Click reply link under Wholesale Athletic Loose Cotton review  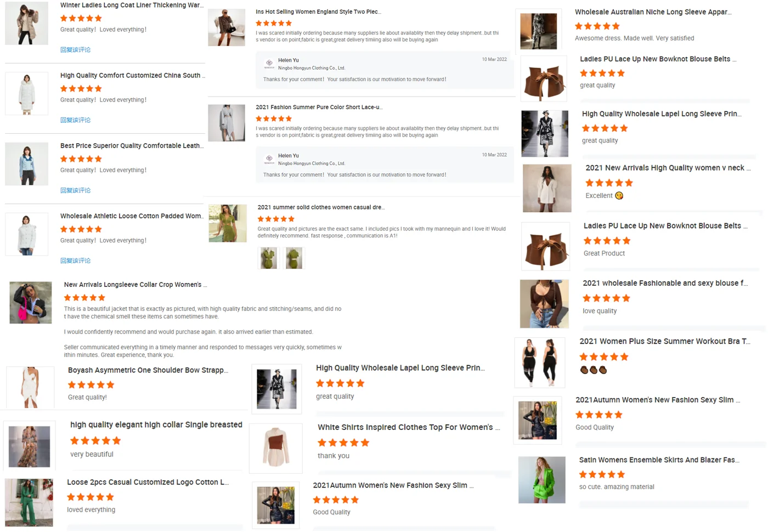click(x=75, y=261)
